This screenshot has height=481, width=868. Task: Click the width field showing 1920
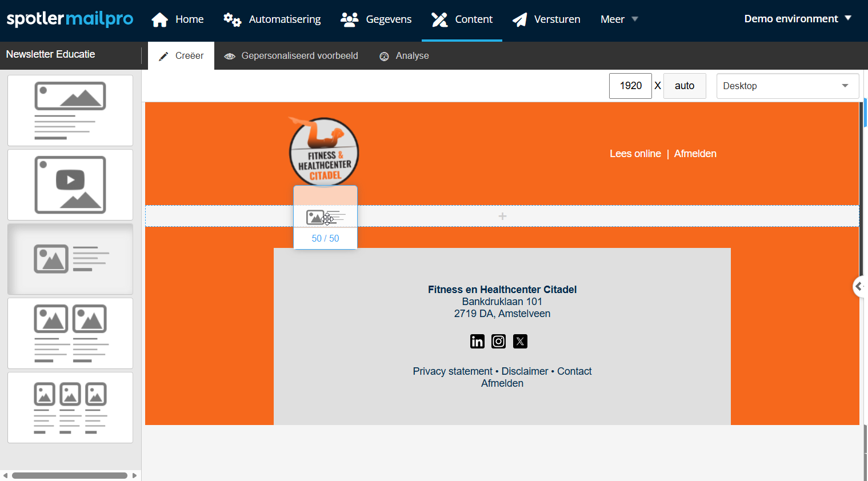630,86
